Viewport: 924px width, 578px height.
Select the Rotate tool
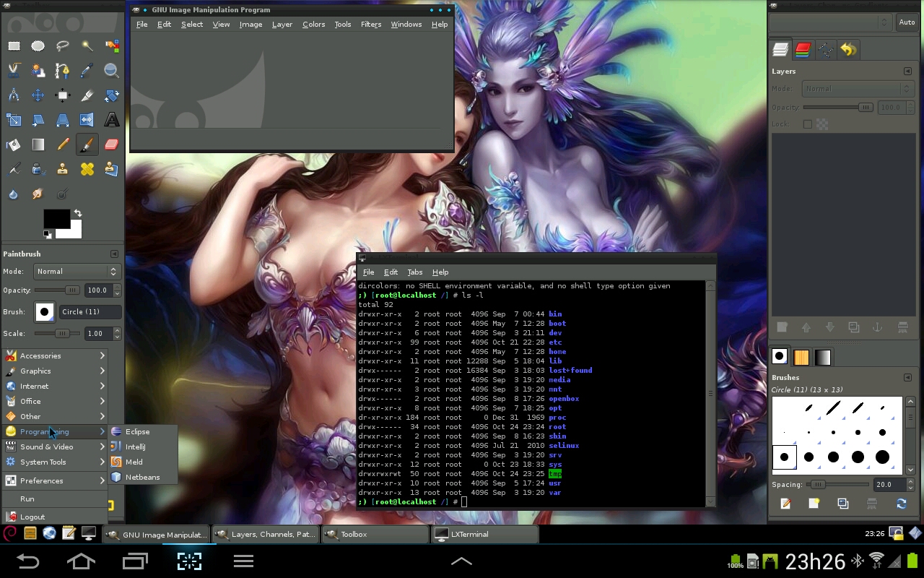(x=111, y=95)
